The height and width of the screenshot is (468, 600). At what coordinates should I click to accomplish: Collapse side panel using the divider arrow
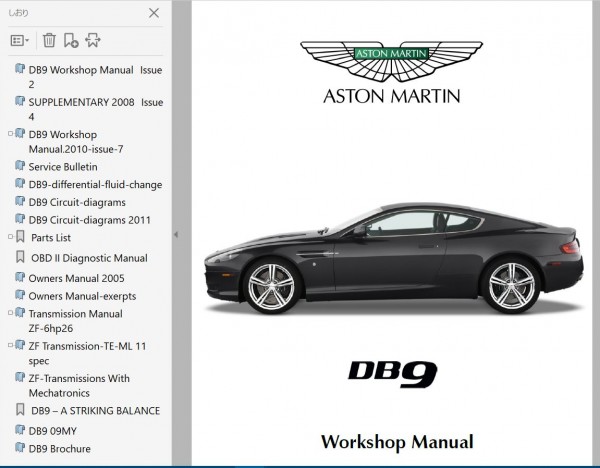176,235
